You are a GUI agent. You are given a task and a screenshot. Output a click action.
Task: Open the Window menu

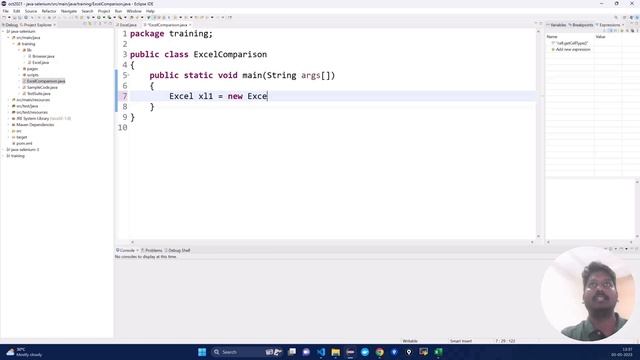pos(134,11)
